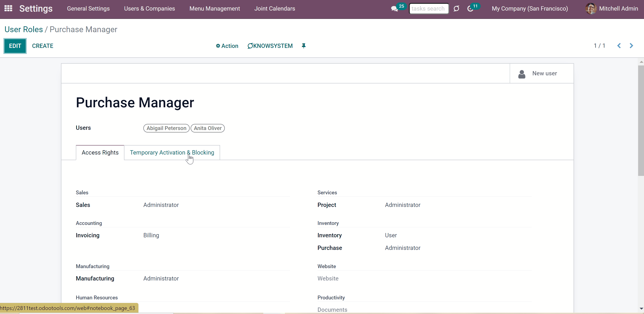Screen dimensions: 644x314
Task: Click the Project field Administrator value
Action: pyautogui.click(x=403, y=205)
